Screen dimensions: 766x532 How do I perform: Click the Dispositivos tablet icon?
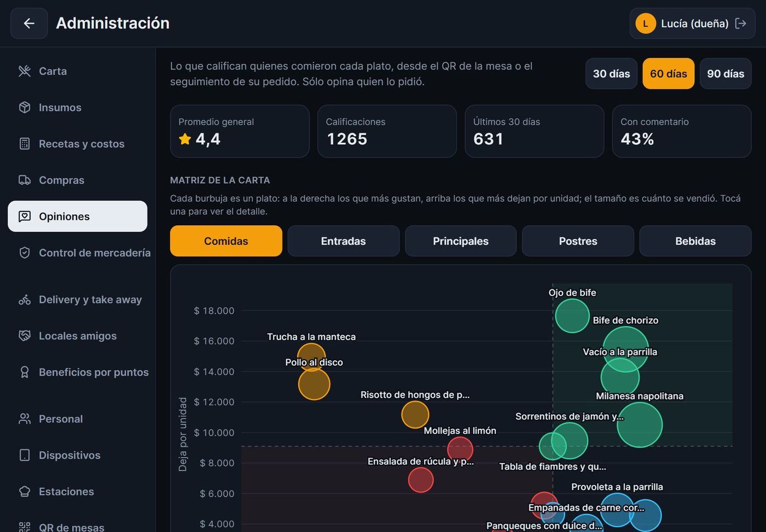pos(25,455)
